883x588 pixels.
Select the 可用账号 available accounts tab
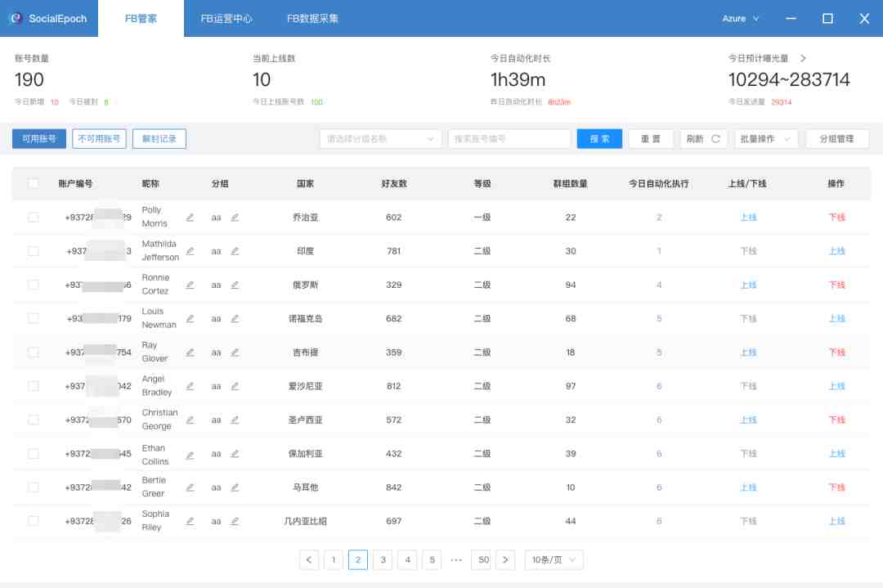[x=39, y=139]
